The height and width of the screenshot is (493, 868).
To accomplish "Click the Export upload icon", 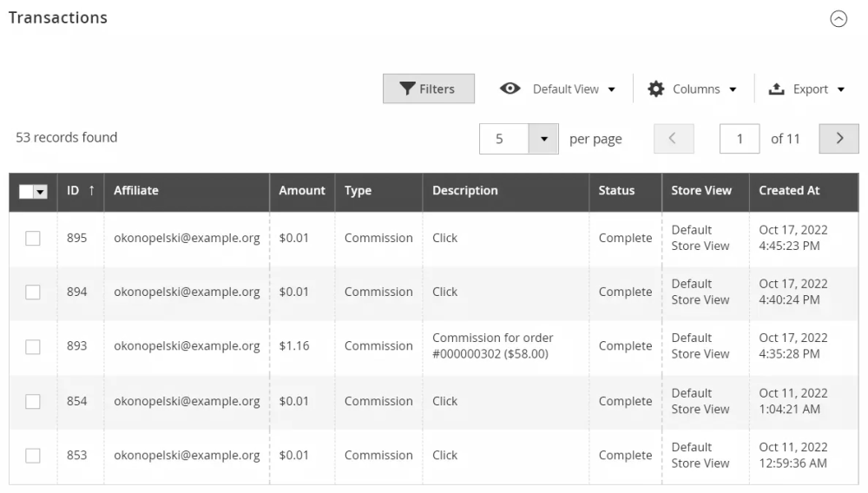I will tap(777, 89).
